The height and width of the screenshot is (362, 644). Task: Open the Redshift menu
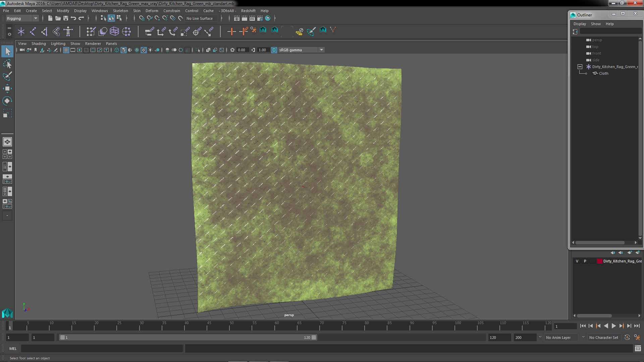248,11
